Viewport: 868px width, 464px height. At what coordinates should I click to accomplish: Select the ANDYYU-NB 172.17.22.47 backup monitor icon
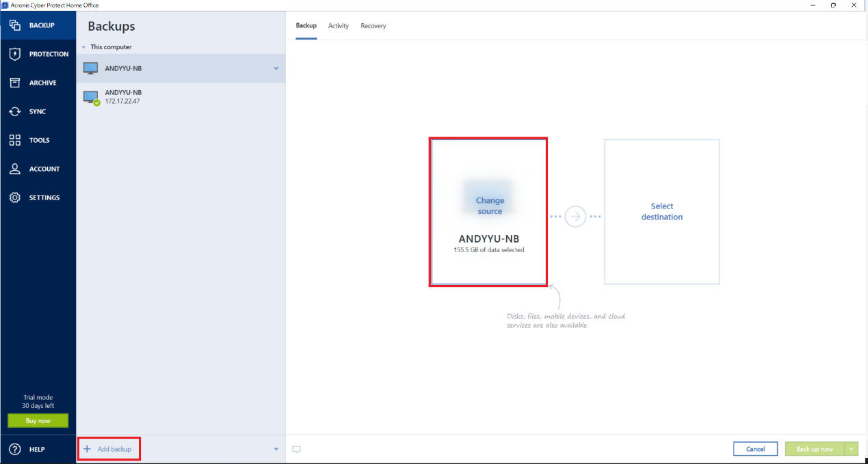[x=92, y=98]
